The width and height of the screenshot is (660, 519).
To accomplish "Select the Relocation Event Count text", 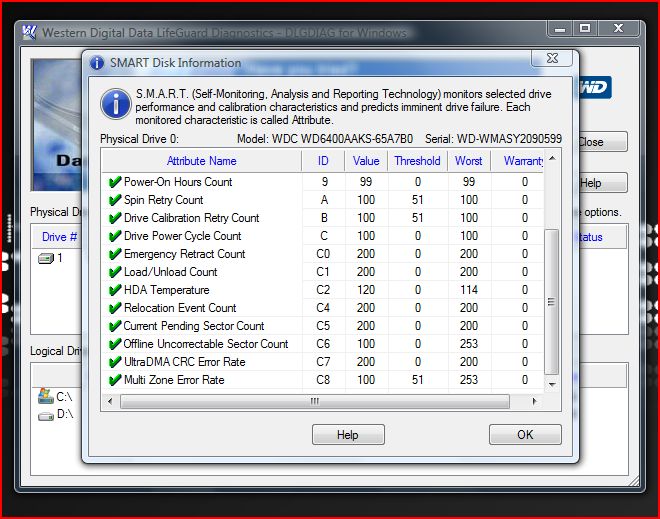I will point(180,308).
